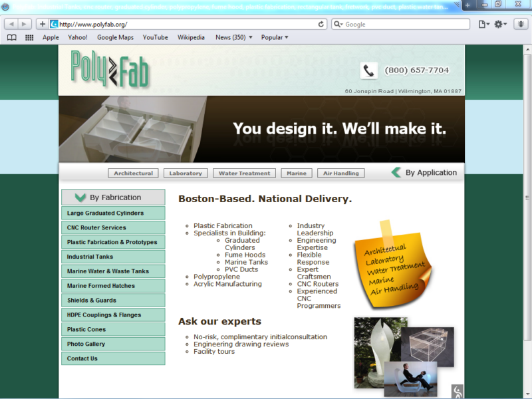Open Plastic Fabrication & Prototypes menu item
The width and height of the screenshot is (532, 399).
coord(113,242)
